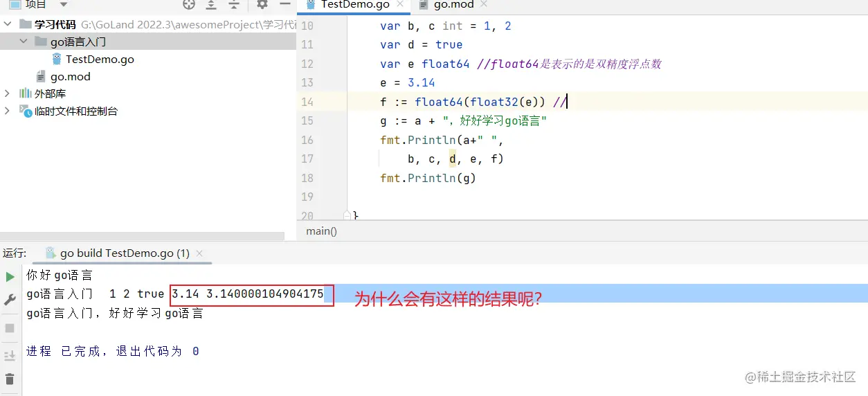
Task: Click the Expand All icon in Project panel
Action: pos(212,4)
